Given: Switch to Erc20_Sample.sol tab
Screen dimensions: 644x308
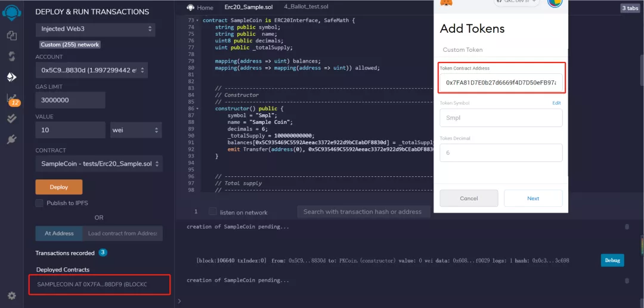Looking at the screenshot, I should click(249, 7).
